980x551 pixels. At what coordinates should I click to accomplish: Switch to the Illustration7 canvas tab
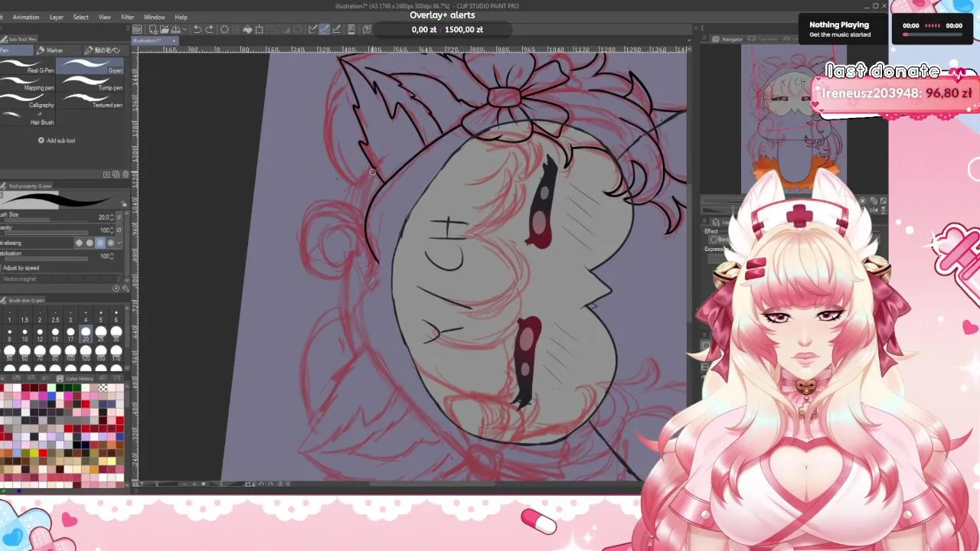point(153,41)
